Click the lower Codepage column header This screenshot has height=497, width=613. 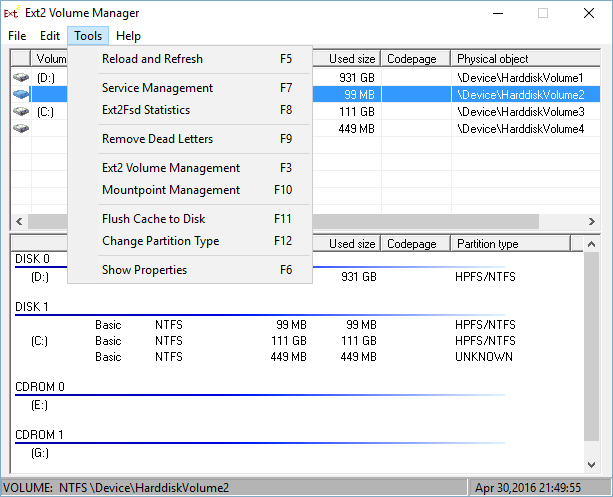pos(416,244)
